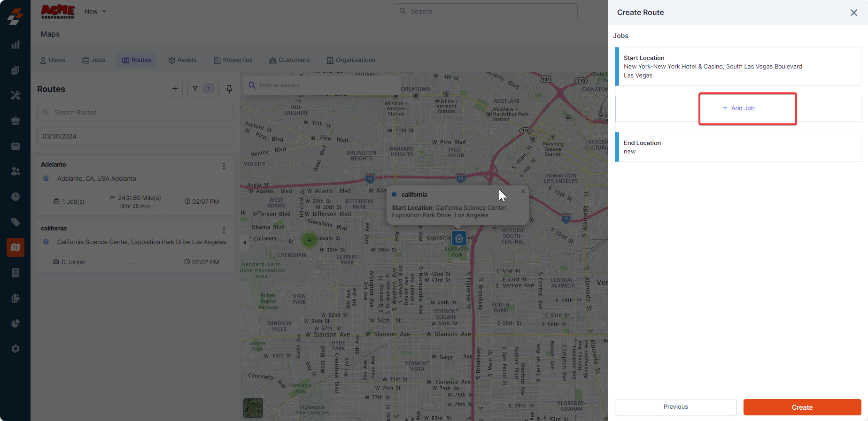Image resolution: width=868 pixels, height=421 pixels.
Task: Open the calculator sidebar icon
Action: pyautogui.click(x=15, y=273)
